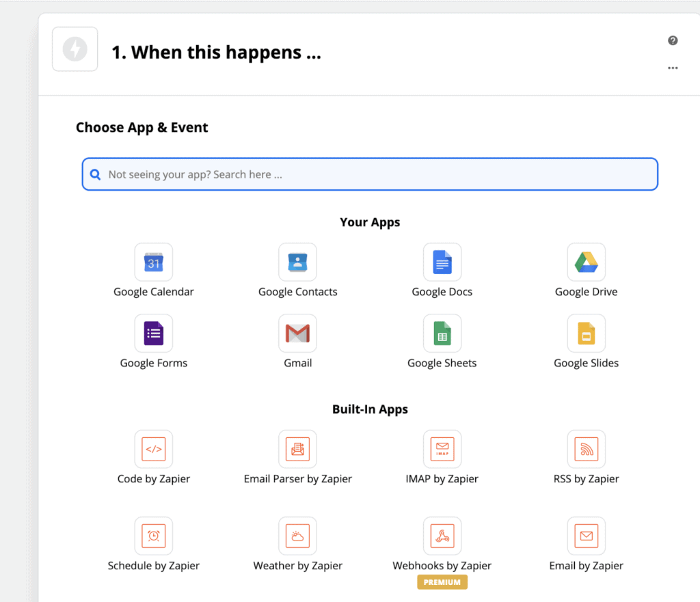Screen dimensions: 700x602
Task: Click the lightning bolt trigger step icon
Action: [75, 49]
